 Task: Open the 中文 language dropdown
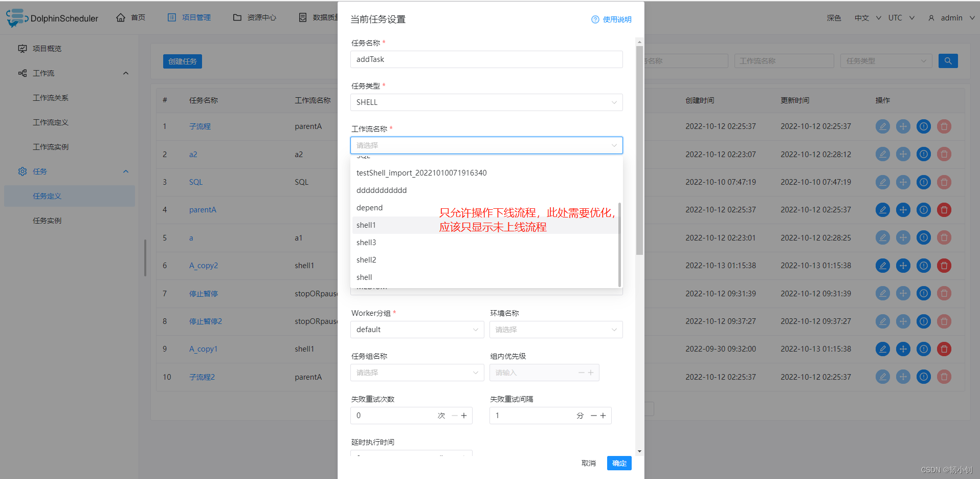(867, 18)
